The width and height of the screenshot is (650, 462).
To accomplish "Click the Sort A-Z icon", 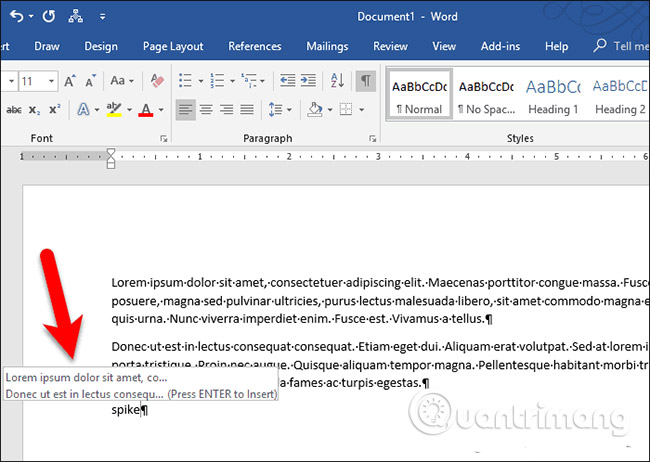I will [335, 81].
